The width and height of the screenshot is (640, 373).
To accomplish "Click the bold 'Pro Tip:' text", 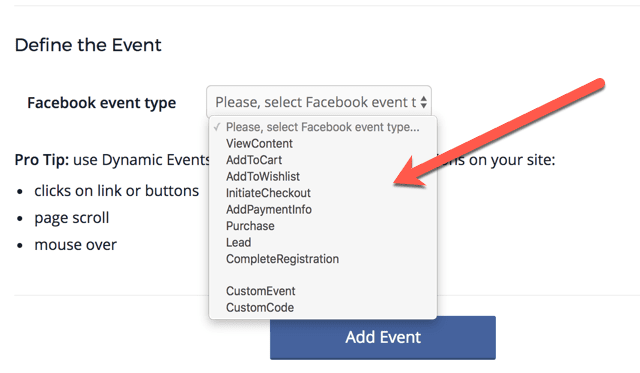I will click(42, 160).
